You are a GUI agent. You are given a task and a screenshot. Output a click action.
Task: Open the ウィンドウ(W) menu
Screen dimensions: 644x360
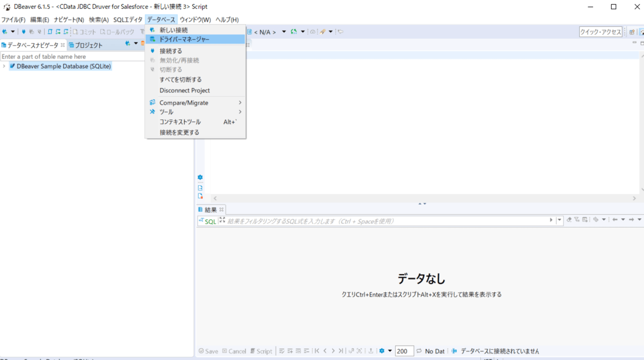195,19
